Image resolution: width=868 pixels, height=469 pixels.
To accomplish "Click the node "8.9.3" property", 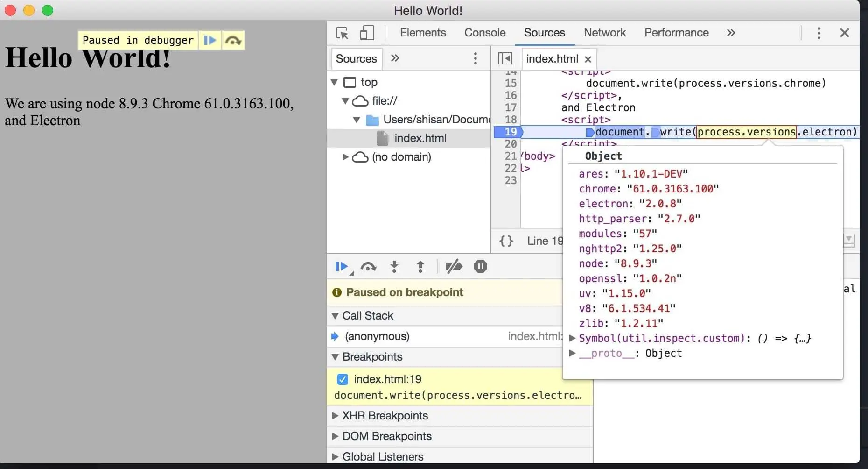I will point(618,263).
